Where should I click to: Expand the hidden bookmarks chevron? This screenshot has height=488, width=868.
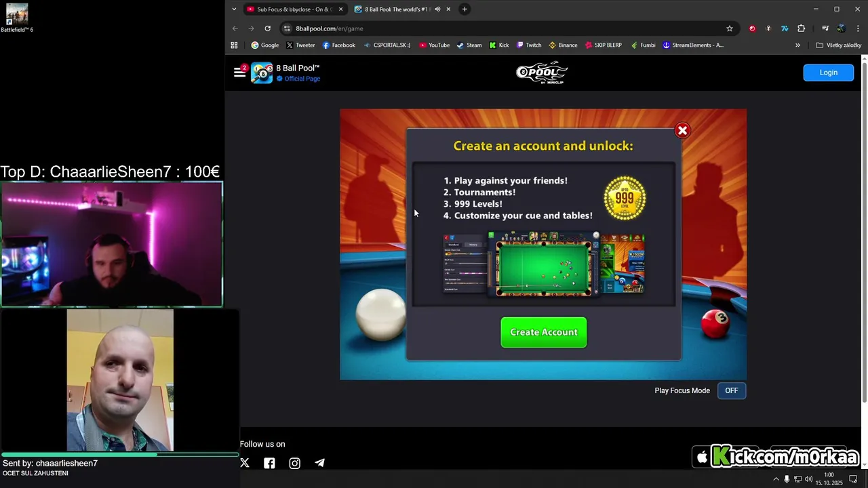(x=797, y=45)
